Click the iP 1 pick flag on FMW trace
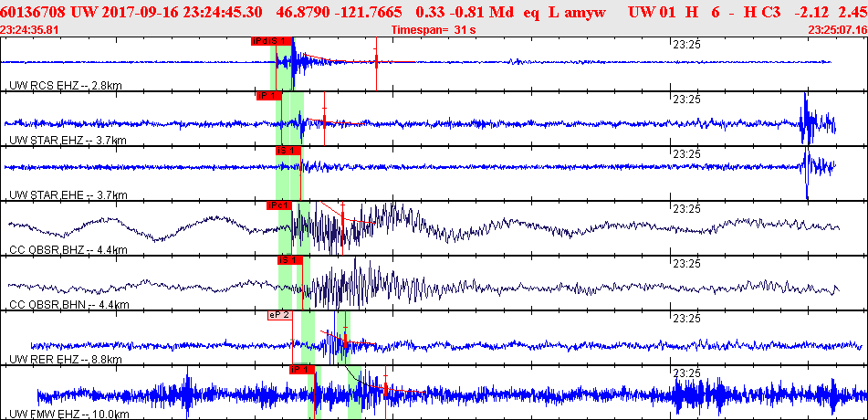Viewport: 868px width, 420px height. tap(302, 370)
